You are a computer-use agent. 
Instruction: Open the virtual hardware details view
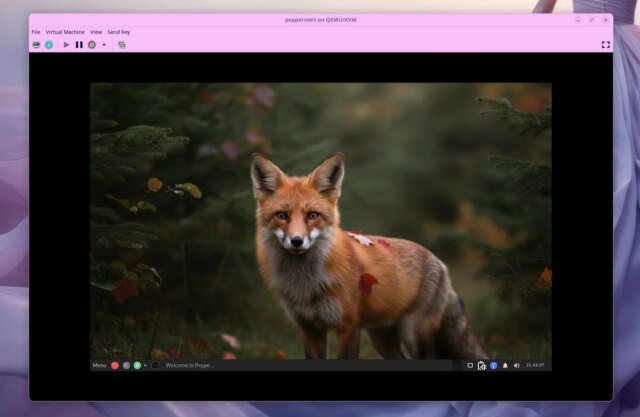point(49,45)
